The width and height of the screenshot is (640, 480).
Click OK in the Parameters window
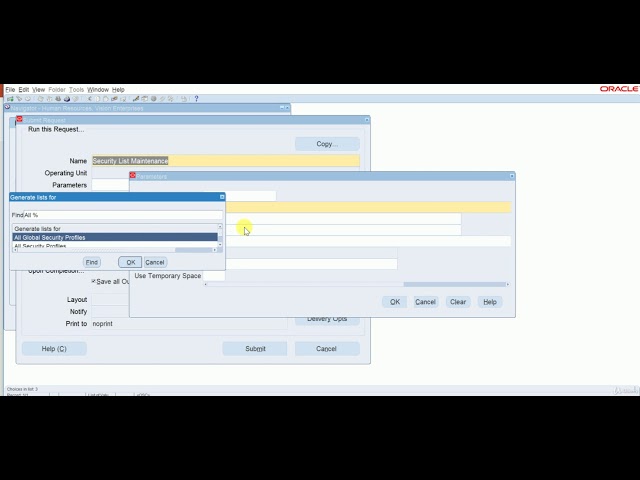click(x=395, y=302)
